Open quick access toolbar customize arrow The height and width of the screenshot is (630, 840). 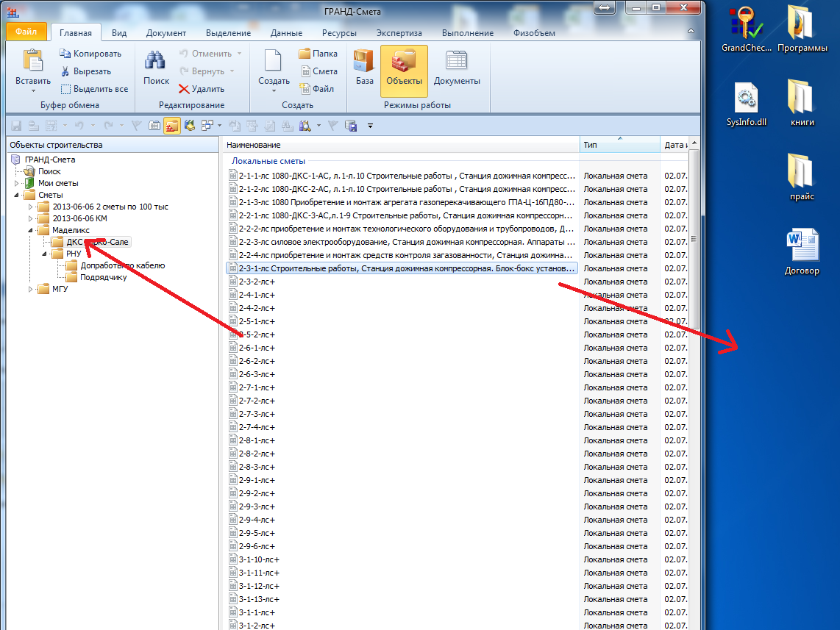click(x=370, y=126)
